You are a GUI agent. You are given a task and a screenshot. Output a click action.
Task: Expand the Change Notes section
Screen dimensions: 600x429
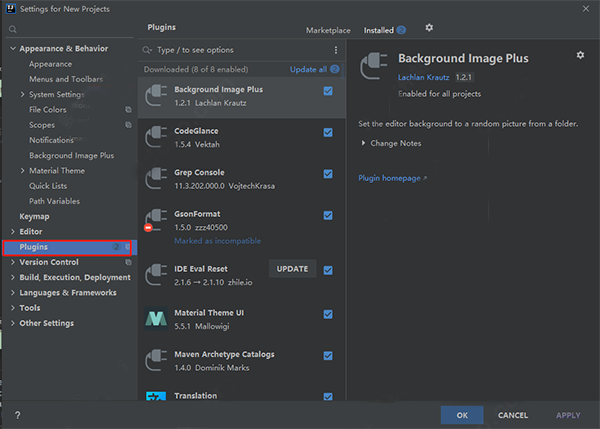click(363, 144)
